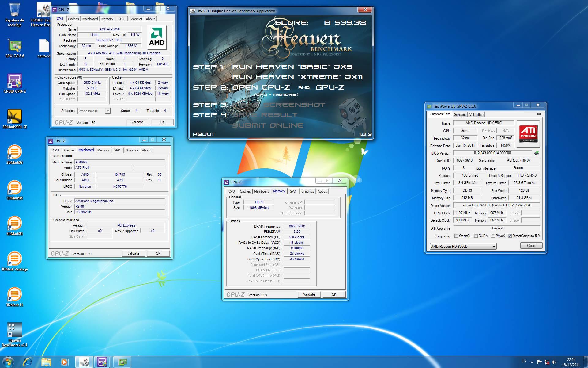Click Validate in the top CPU-Z window
The width and height of the screenshot is (588, 368).
coord(137,122)
